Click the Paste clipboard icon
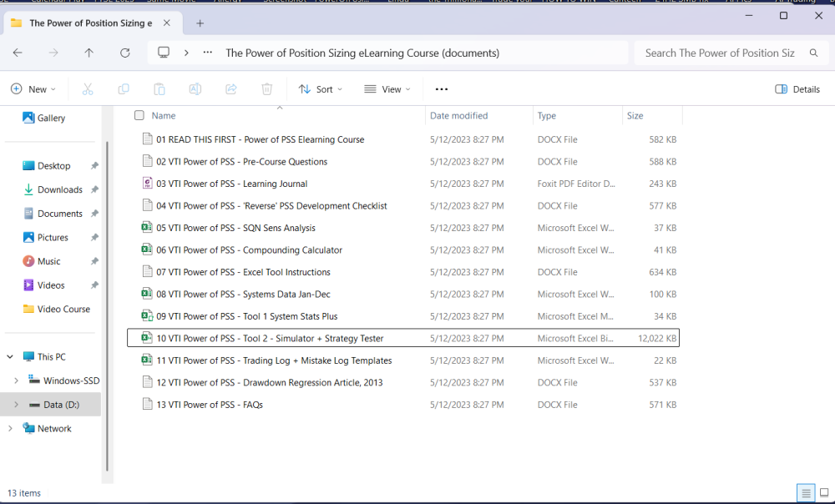835x504 pixels. 159,89
